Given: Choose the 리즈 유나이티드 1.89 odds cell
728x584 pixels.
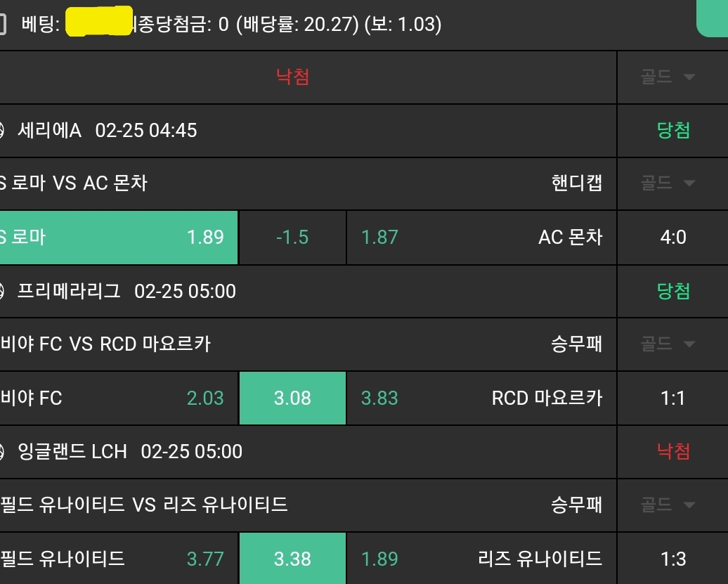Looking at the screenshot, I should pyautogui.click(x=481, y=559).
